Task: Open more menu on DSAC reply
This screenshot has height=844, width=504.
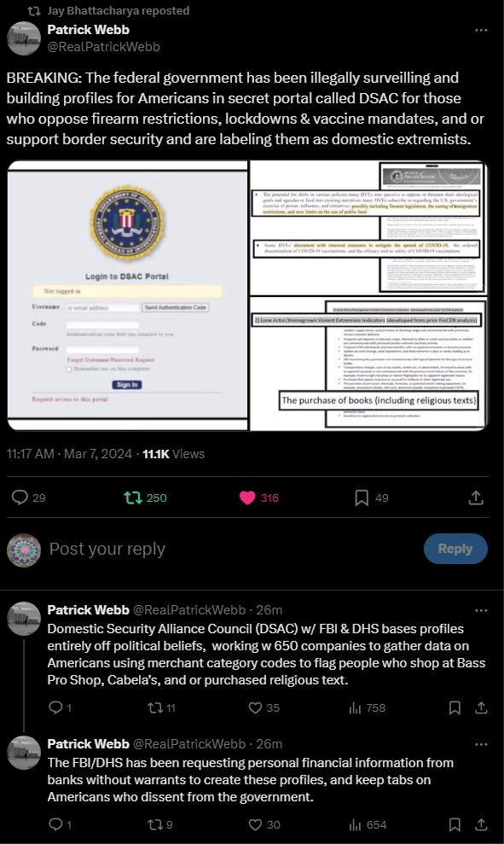Action: [x=481, y=610]
